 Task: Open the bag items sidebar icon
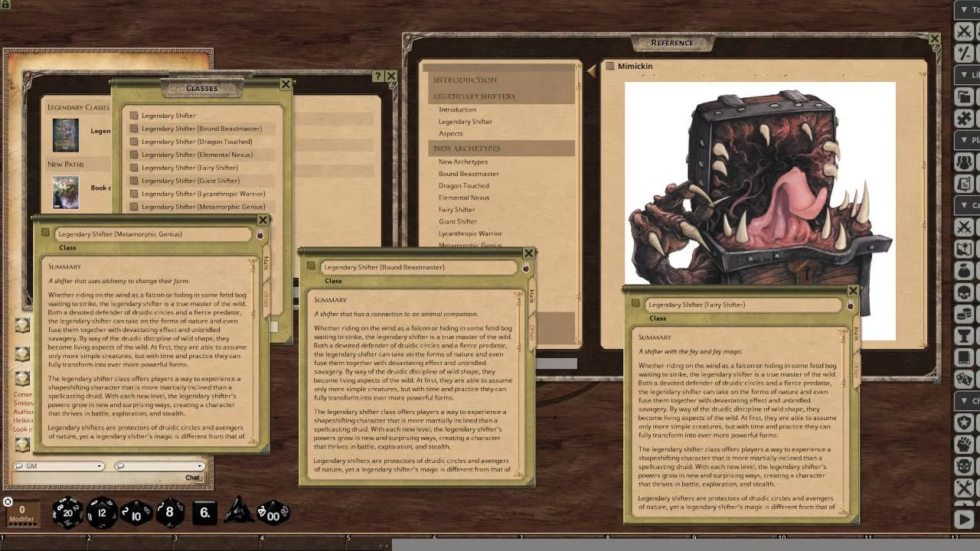(x=965, y=270)
